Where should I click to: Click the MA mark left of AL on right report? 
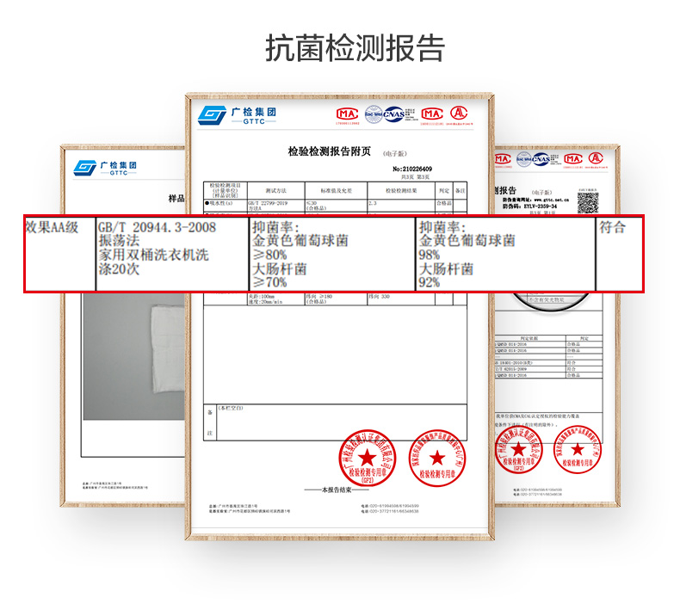573,159
